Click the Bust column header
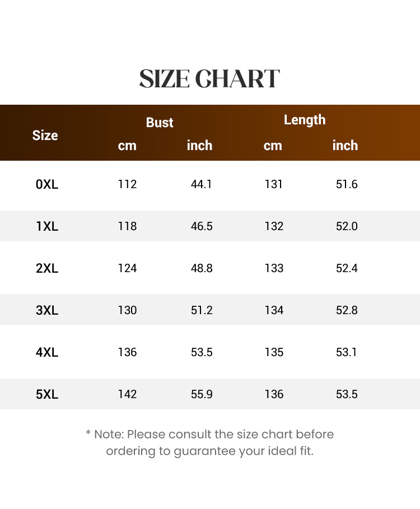The width and height of the screenshot is (420, 509). [160, 123]
